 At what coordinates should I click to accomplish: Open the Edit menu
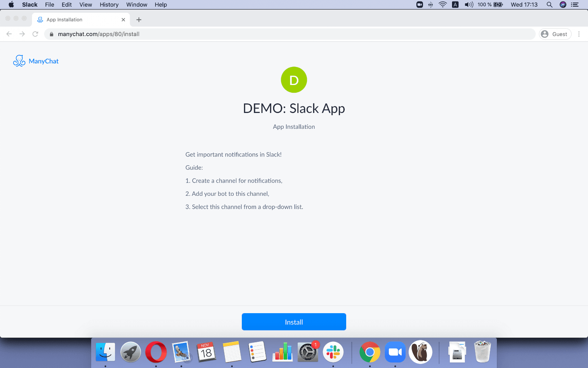tap(67, 5)
